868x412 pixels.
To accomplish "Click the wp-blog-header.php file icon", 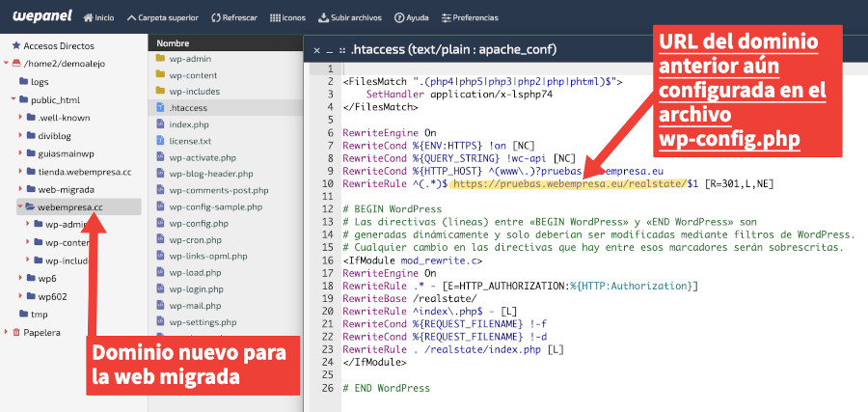I will click(x=160, y=174).
